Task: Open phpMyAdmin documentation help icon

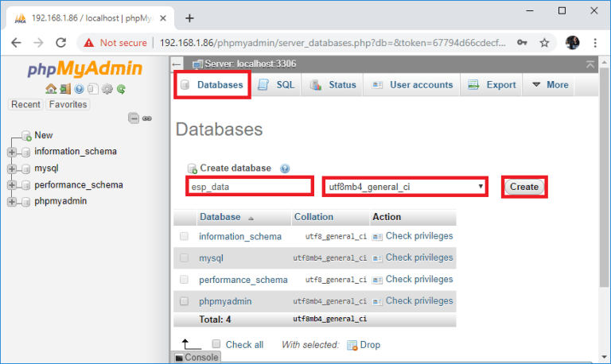Action: click(x=79, y=89)
